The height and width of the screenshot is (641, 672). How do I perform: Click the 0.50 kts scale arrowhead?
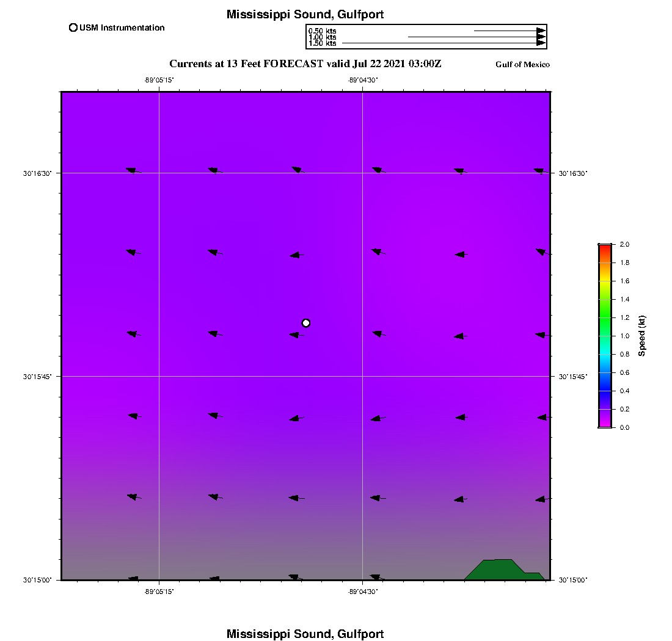(x=541, y=31)
